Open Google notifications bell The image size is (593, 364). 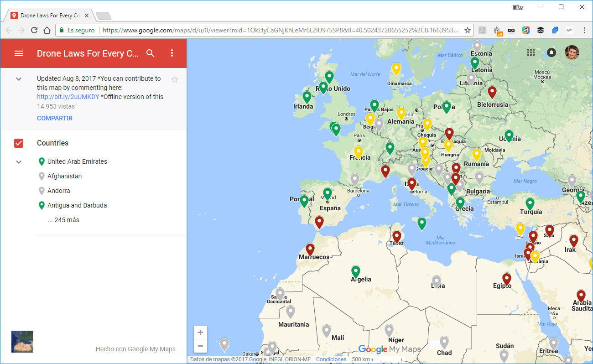(x=551, y=52)
